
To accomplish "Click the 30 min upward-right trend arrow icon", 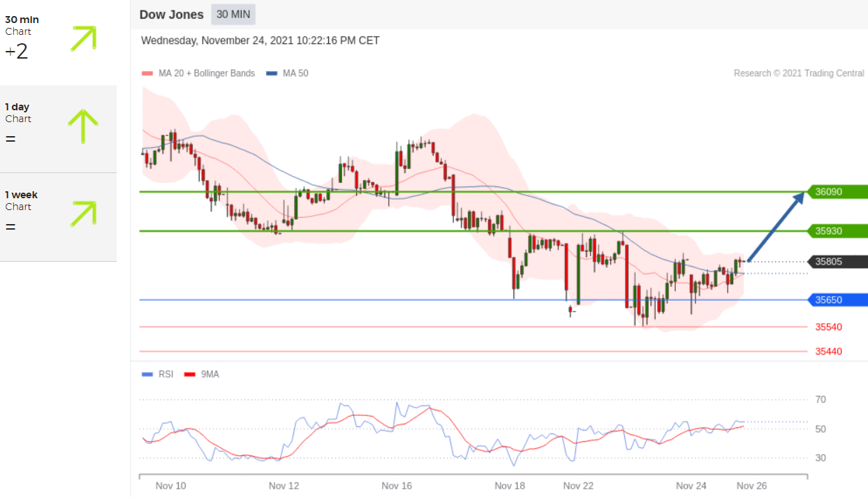I will [x=83, y=38].
